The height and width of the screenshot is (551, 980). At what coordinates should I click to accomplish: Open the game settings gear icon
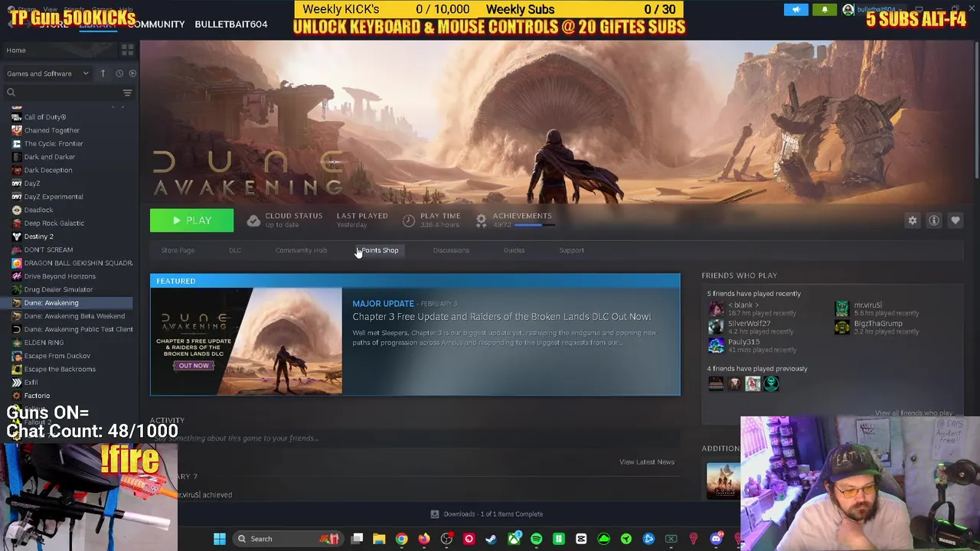coord(913,220)
